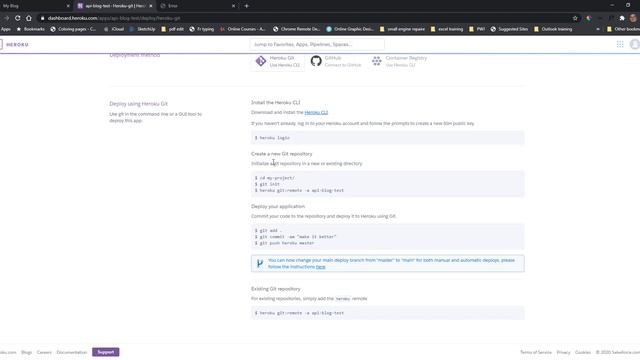This screenshot has width=640, height=360.
Task: Open the Terms of Service footer link
Action: [536, 352]
